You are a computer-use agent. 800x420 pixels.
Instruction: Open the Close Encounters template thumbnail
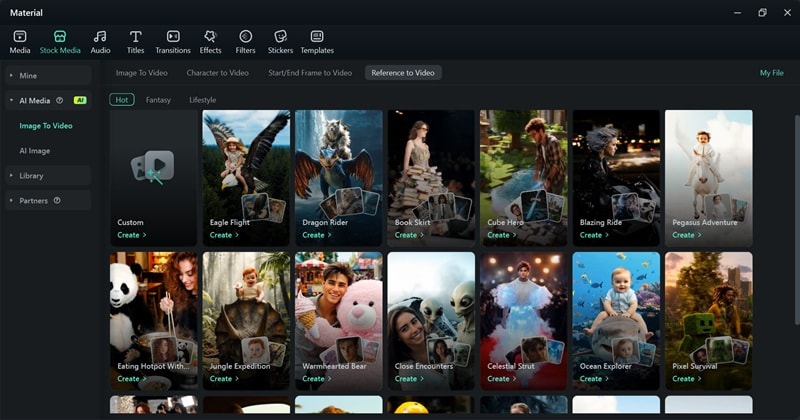[x=431, y=321]
